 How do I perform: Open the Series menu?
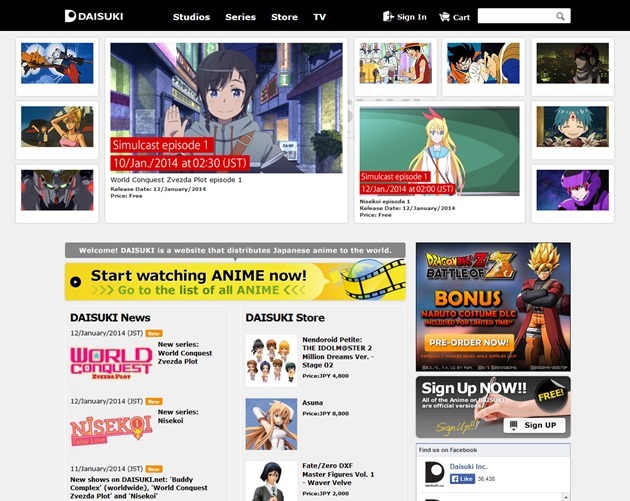point(240,17)
